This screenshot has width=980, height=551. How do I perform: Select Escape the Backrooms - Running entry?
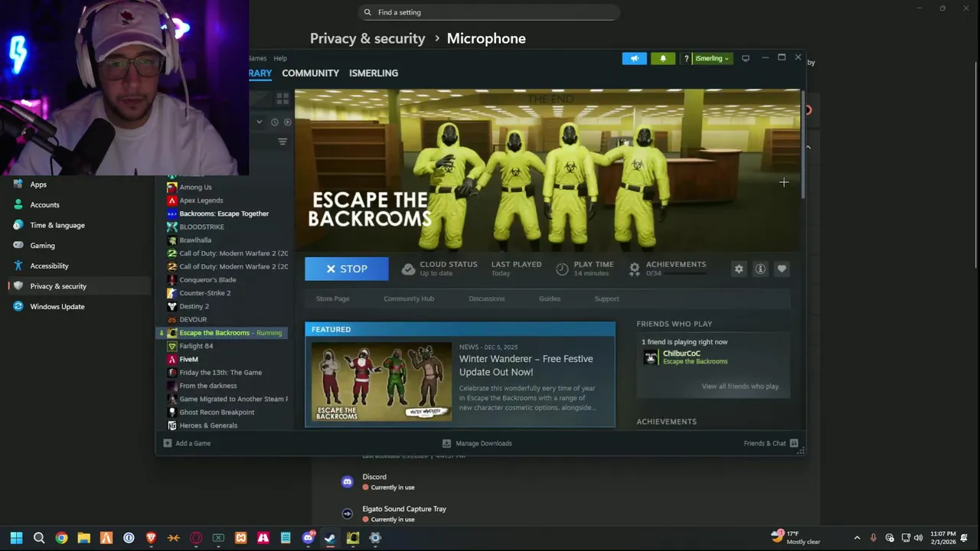click(222, 333)
